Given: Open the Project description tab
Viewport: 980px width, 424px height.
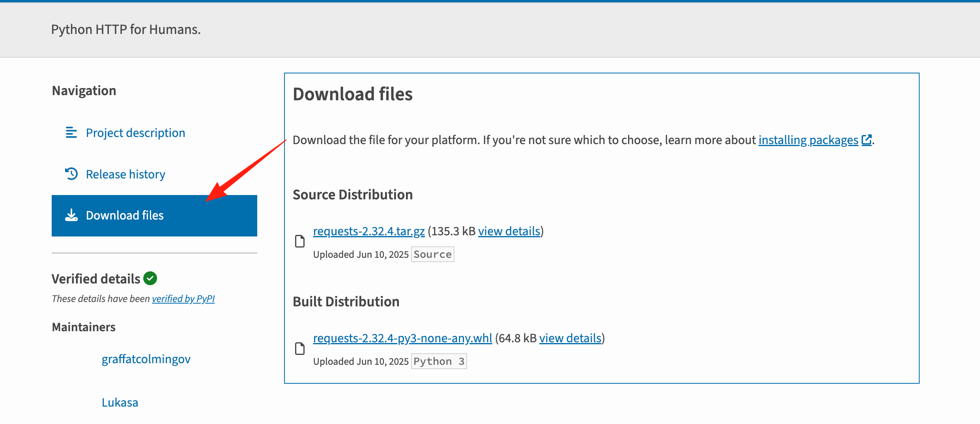Looking at the screenshot, I should [x=135, y=133].
